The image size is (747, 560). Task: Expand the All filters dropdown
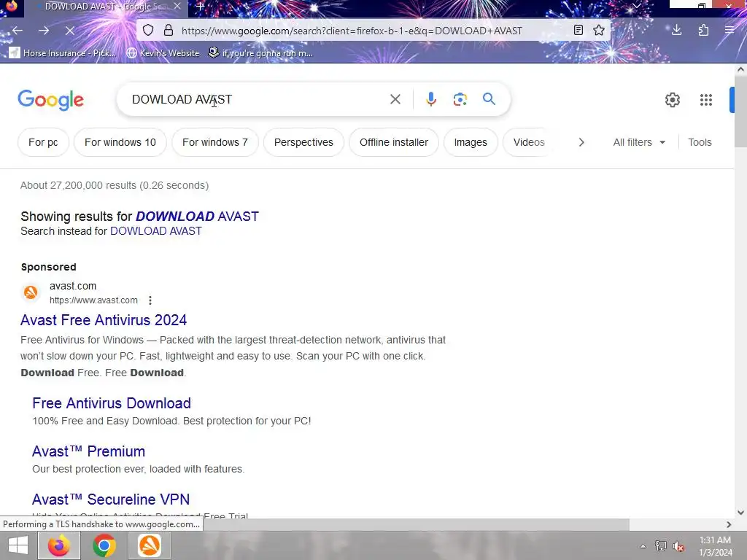click(639, 142)
